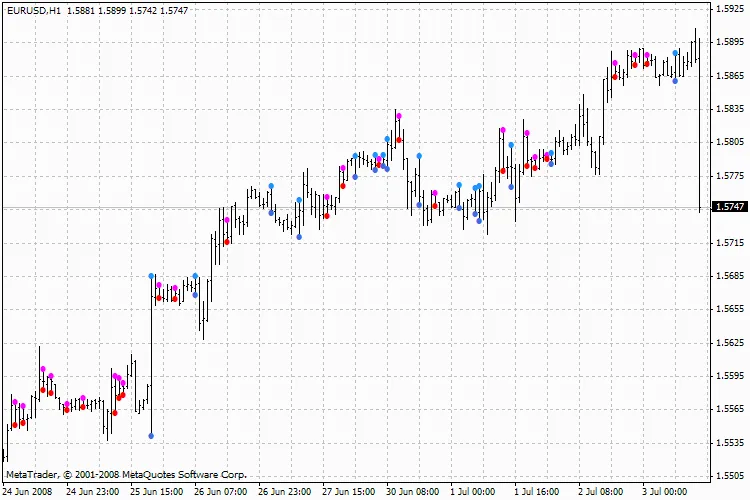Click the lowest blue dot below 1.5535
This screenshot has height=500, width=750.
tap(151, 436)
